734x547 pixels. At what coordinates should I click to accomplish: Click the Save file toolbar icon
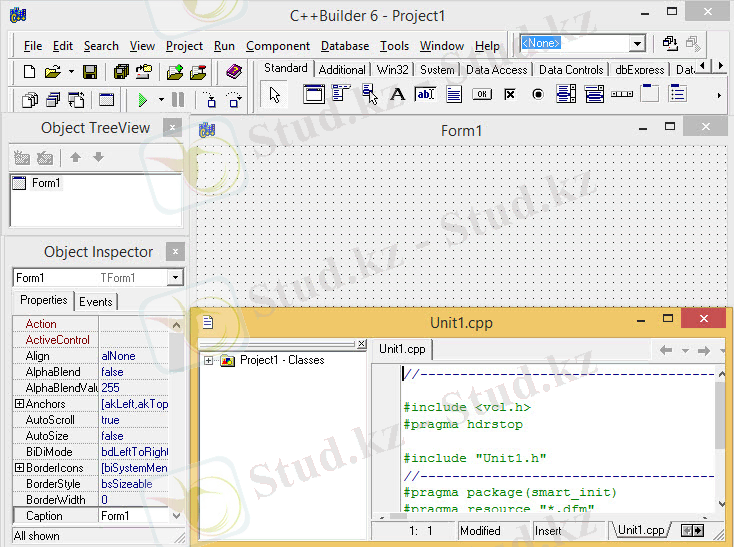point(90,72)
